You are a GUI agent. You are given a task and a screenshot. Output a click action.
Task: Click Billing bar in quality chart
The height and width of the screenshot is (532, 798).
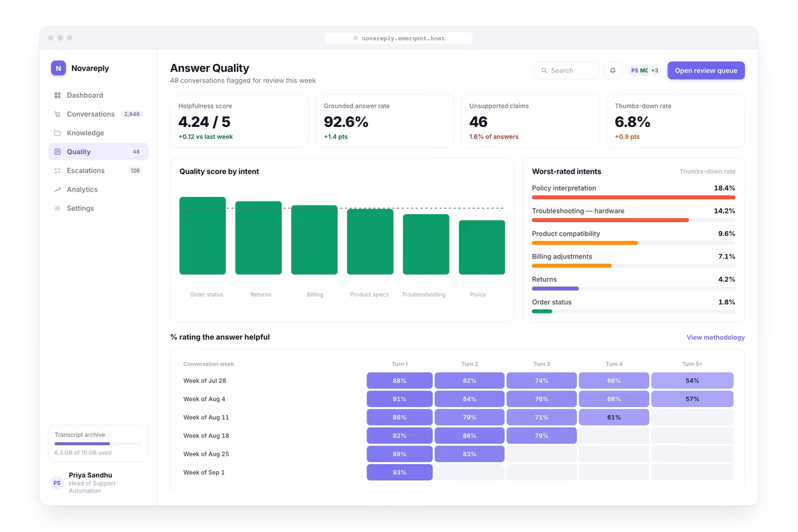pyautogui.click(x=315, y=240)
